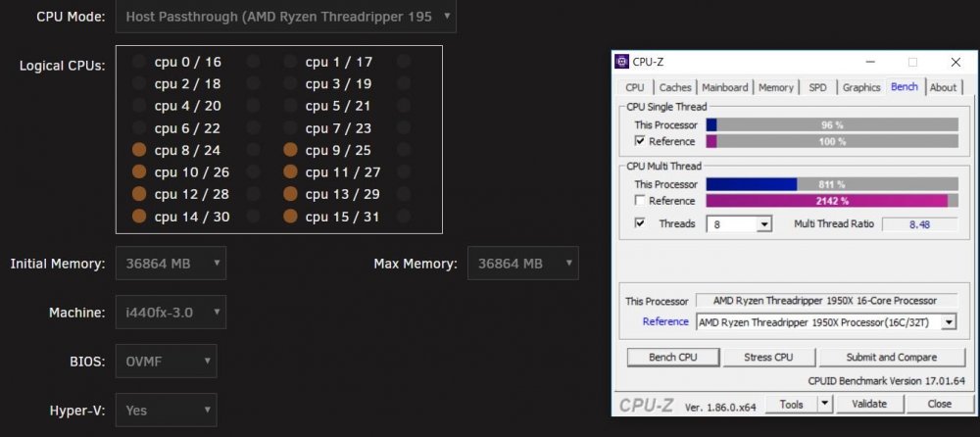Toggle cpu 16 circle right of 'cpu 0 / 16'
This screenshot has width=980, height=437.
(x=253, y=62)
